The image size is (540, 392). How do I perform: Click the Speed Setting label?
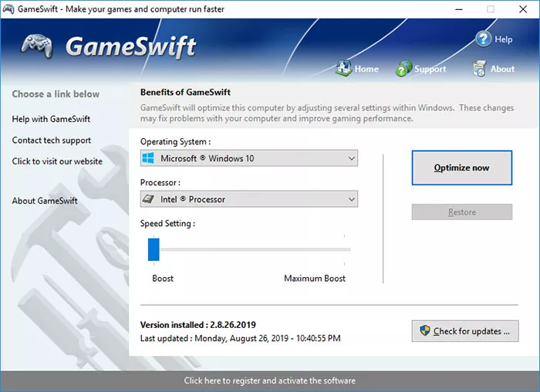tap(167, 224)
